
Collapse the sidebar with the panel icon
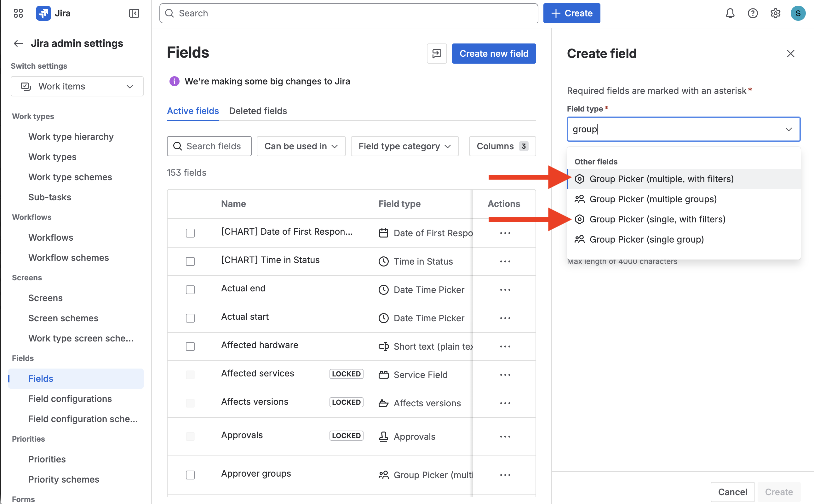pos(134,13)
